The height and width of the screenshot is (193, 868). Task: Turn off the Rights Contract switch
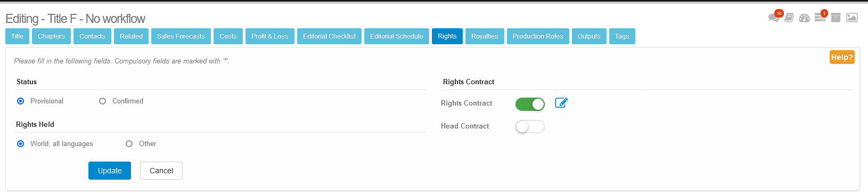[x=530, y=104]
